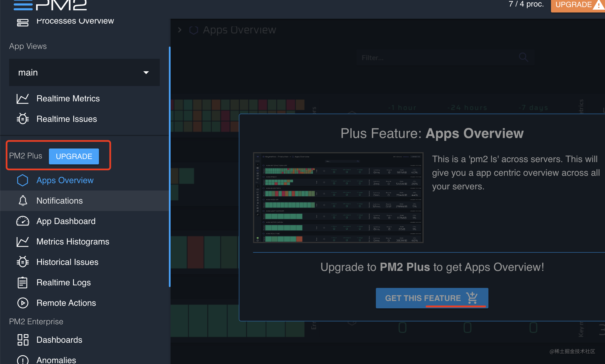Click the Dashboards grid icon
The image size is (605, 364).
coord(23,340)
